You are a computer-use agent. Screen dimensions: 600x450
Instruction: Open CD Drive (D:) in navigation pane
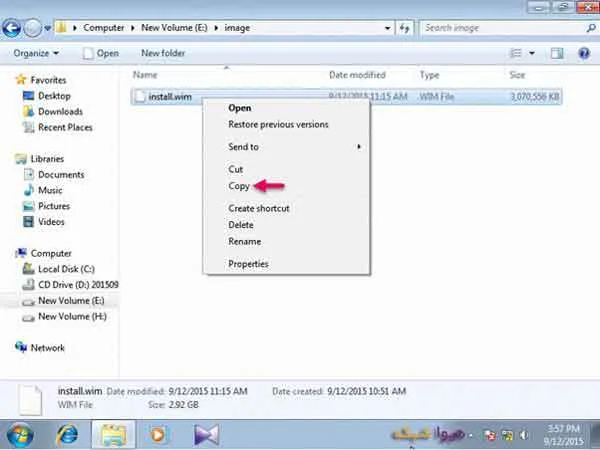[x=78, y=285]
